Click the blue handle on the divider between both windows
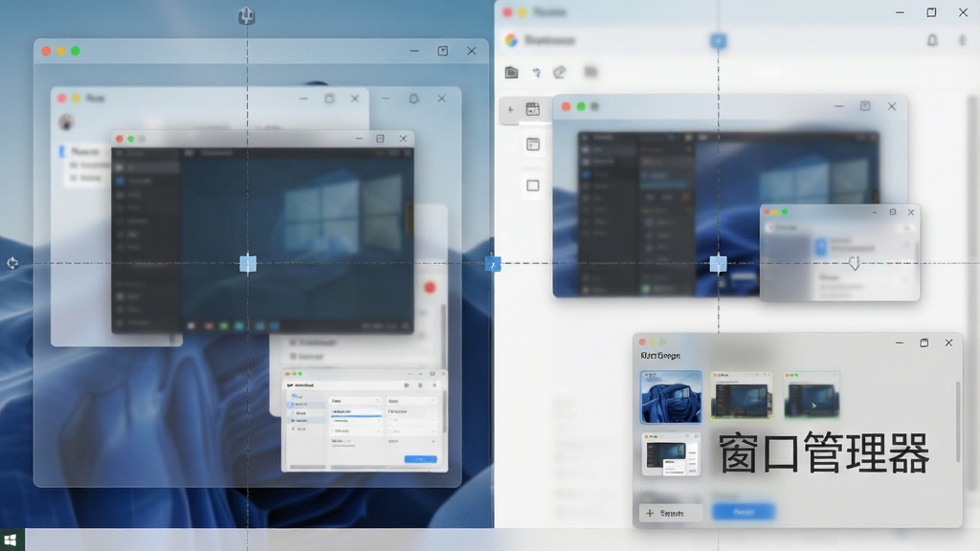 pyautogui.click(x=493, y=264)
